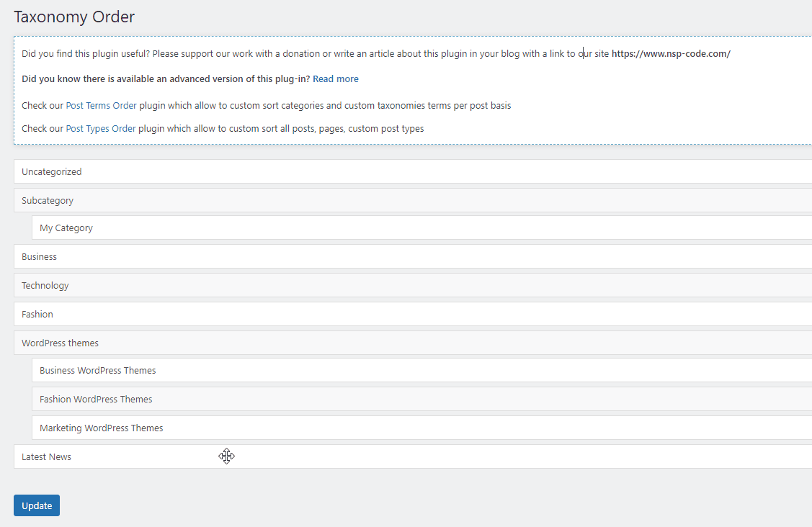This screenshot has height=527, width=812.
Task: Click the Taxonomy Order page heading
Action: [x=74, y=17]
